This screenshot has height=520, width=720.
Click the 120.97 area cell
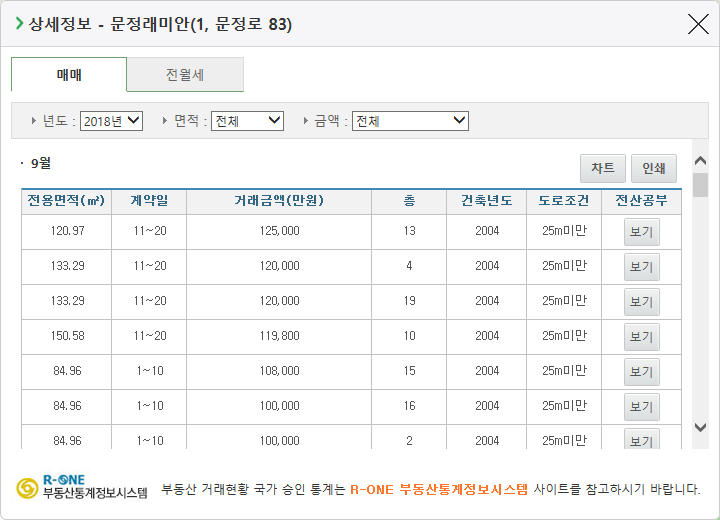click(x=67, y=231)
